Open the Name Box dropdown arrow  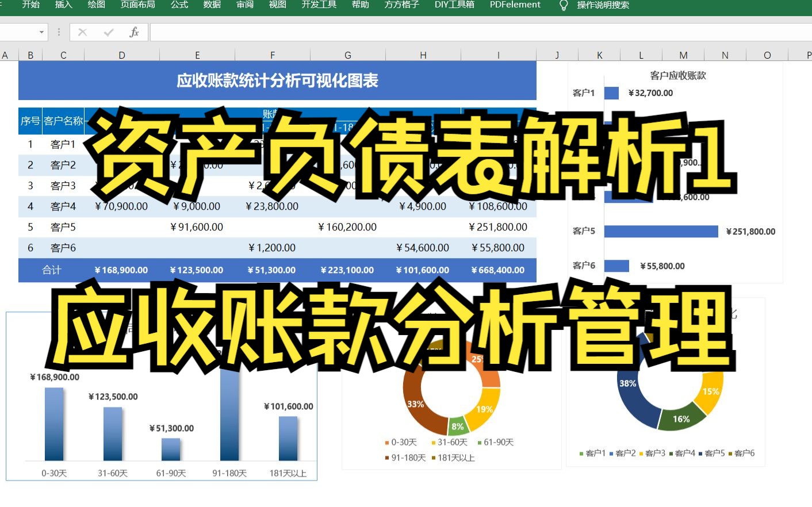[41, 32]
